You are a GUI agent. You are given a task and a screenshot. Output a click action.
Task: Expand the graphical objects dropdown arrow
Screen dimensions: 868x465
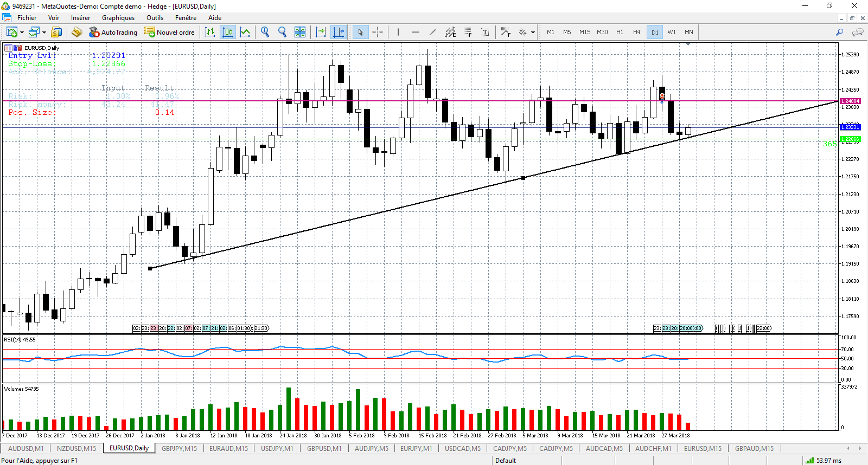pos(533,33)
